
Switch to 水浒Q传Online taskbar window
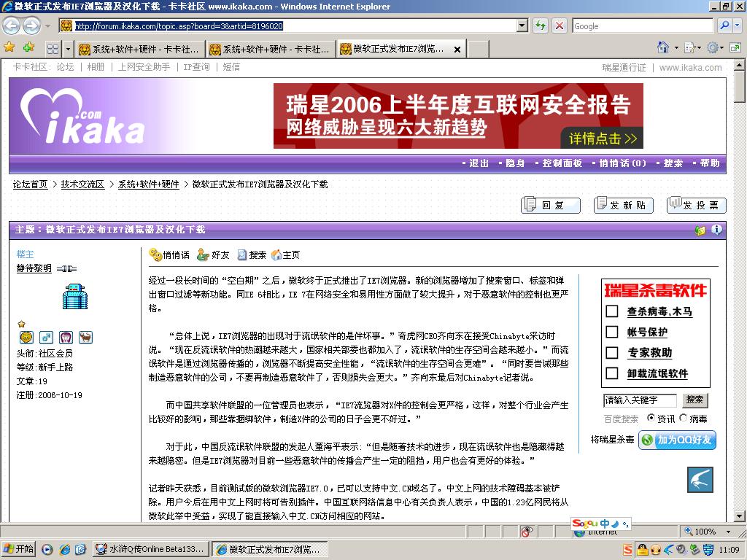(150, 549)
